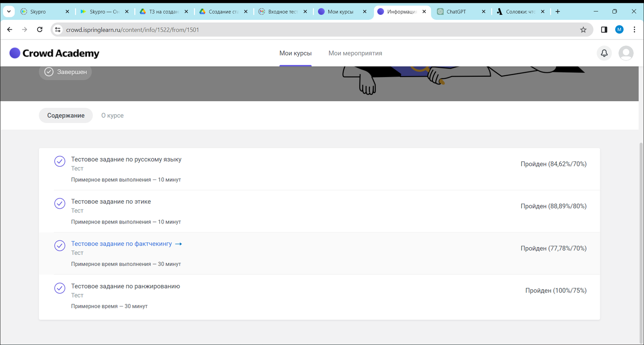Click the notifications bell icon

(x=604, y=53)
